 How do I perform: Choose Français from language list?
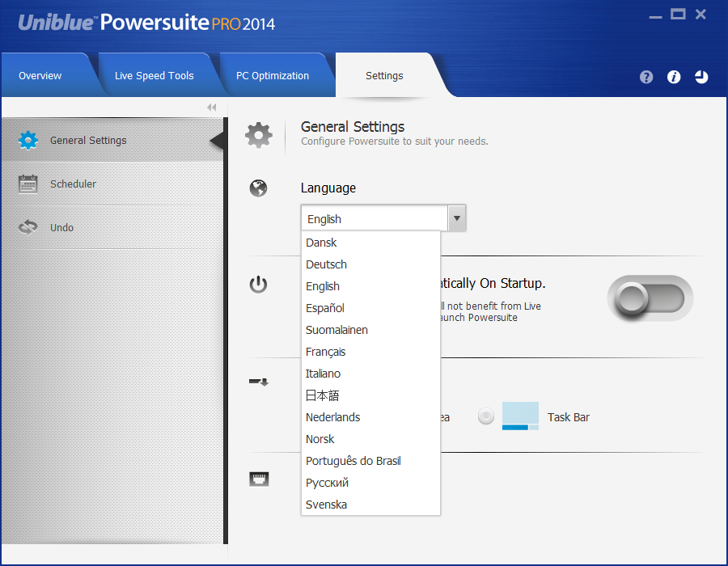(x=370, y=352)
